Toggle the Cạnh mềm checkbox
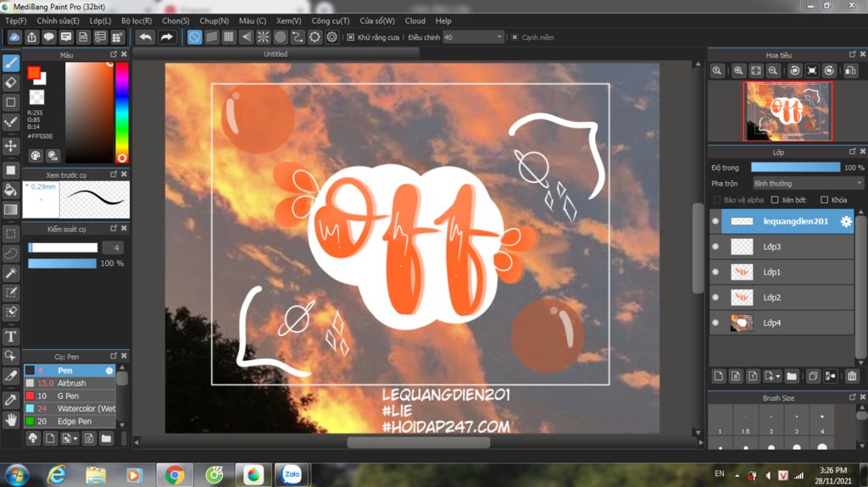 pyautogui.click(x=515, y=37)
